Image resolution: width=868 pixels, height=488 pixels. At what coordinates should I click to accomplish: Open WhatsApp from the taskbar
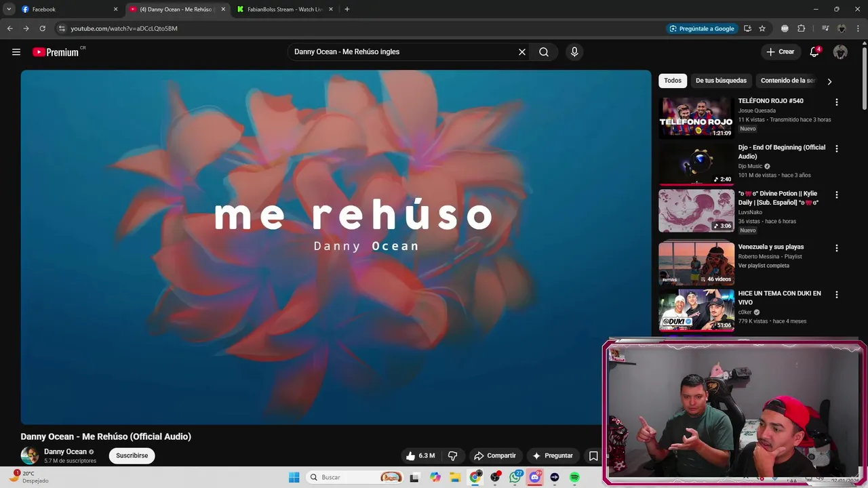click(x=515, y=477)
